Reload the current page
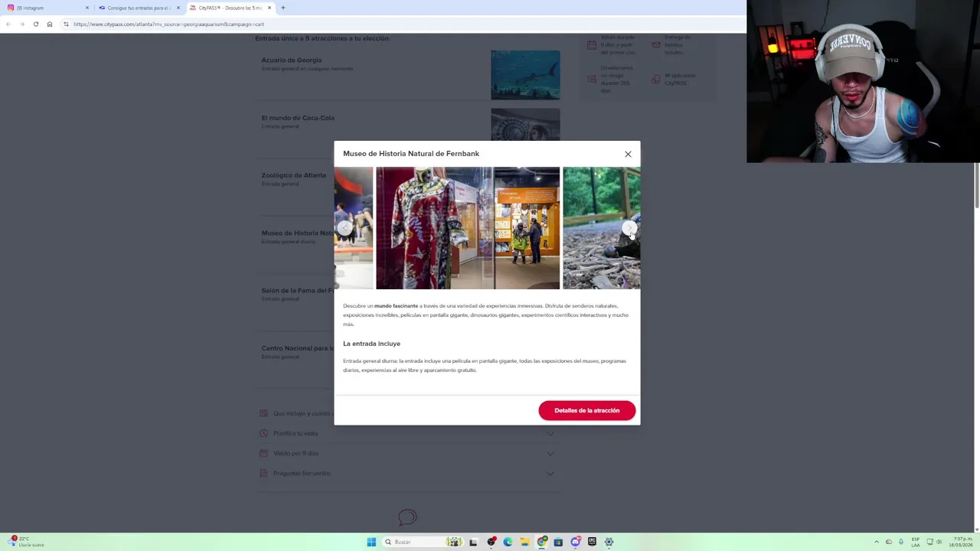Viewport: 980px width, 551px height. pos(35,24)
